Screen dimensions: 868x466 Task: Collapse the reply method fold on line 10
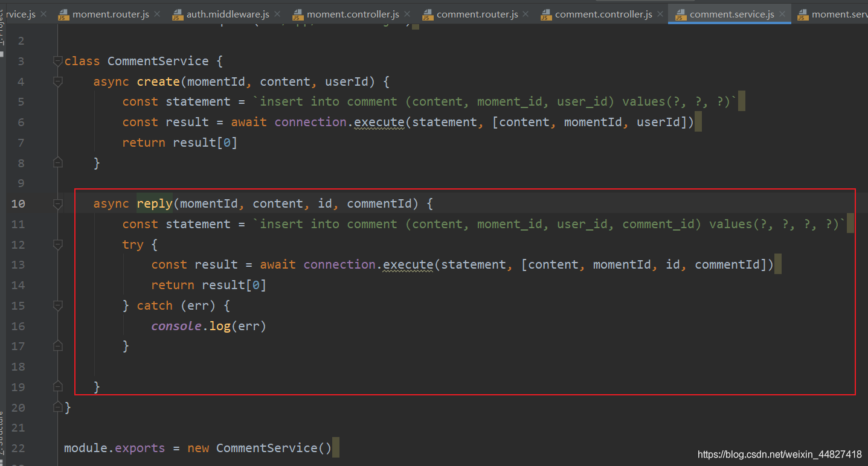pyautogui.click(x=57, y=203)
